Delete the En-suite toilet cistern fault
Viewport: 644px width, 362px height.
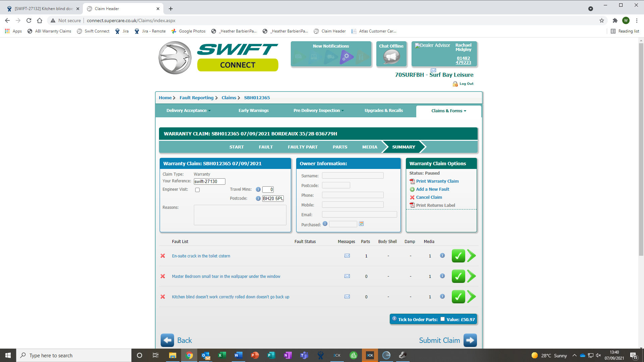(x=163, y=256)
